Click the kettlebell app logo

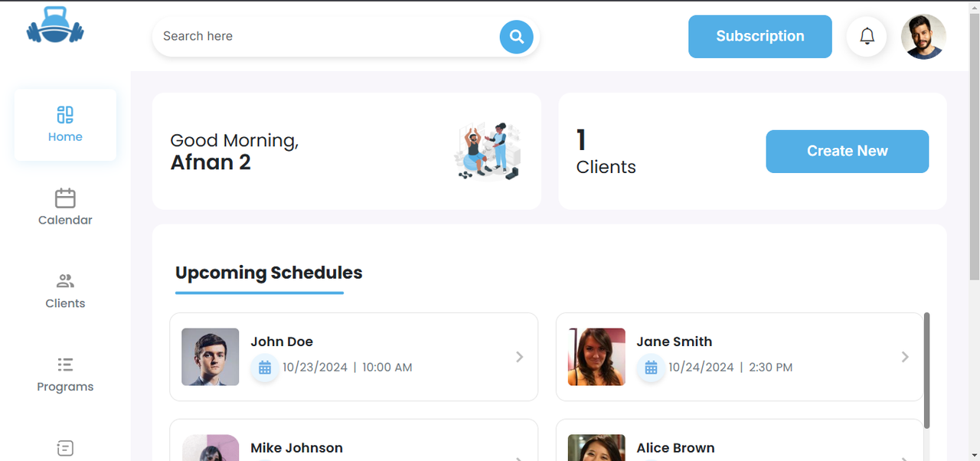click(x=55, y=25)
